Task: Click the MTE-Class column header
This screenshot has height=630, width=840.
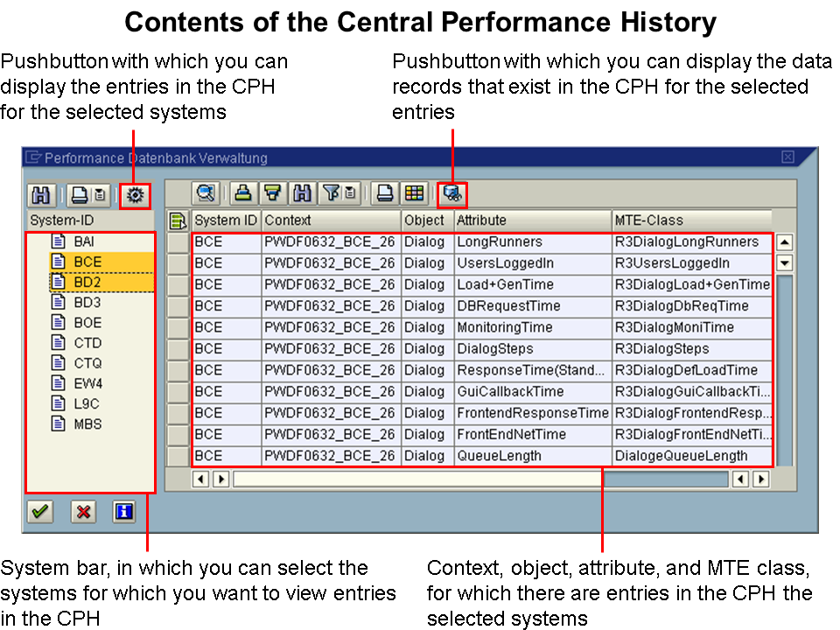Action: 691,220
